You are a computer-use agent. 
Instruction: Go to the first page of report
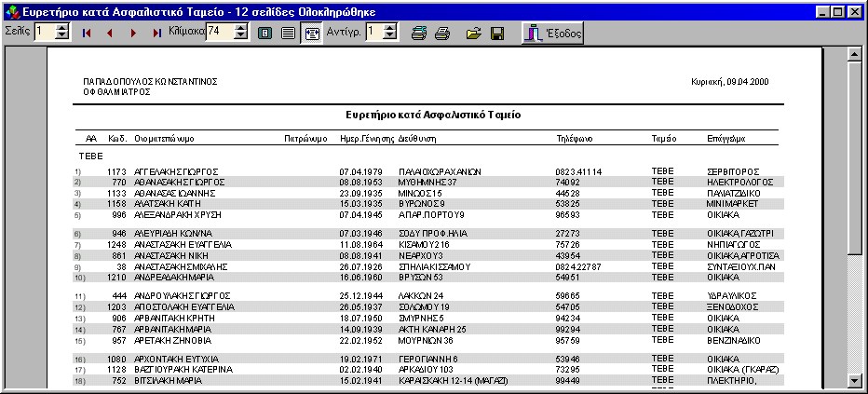88,33
